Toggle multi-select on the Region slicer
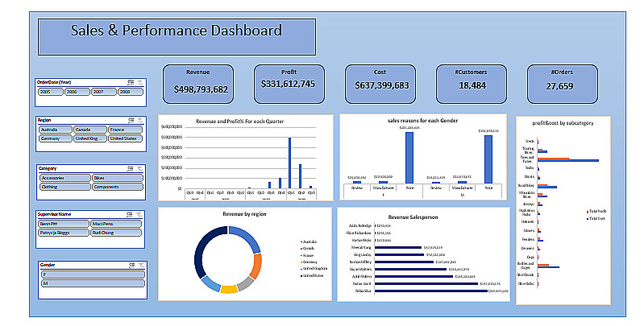644x326 pixels. tap(131, 120)
